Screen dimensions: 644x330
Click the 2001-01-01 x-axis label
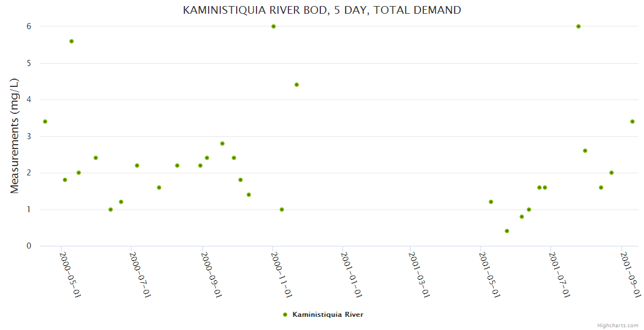351,274
